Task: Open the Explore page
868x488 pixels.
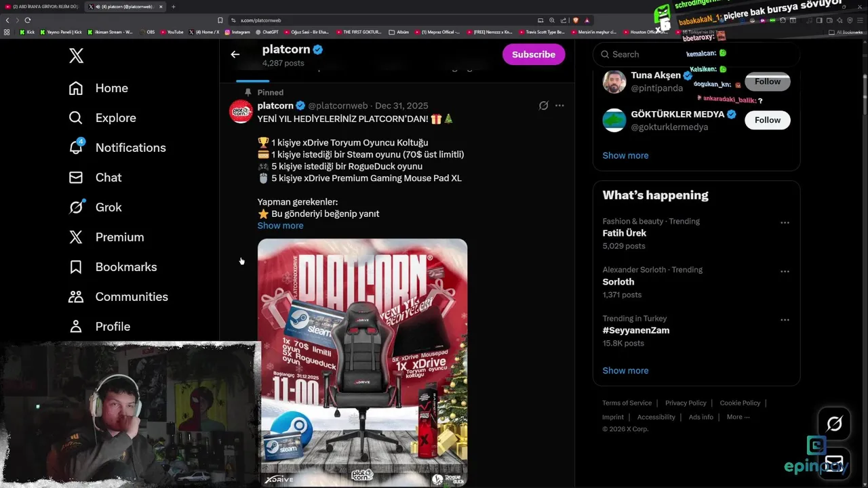Action: [102, 118]
